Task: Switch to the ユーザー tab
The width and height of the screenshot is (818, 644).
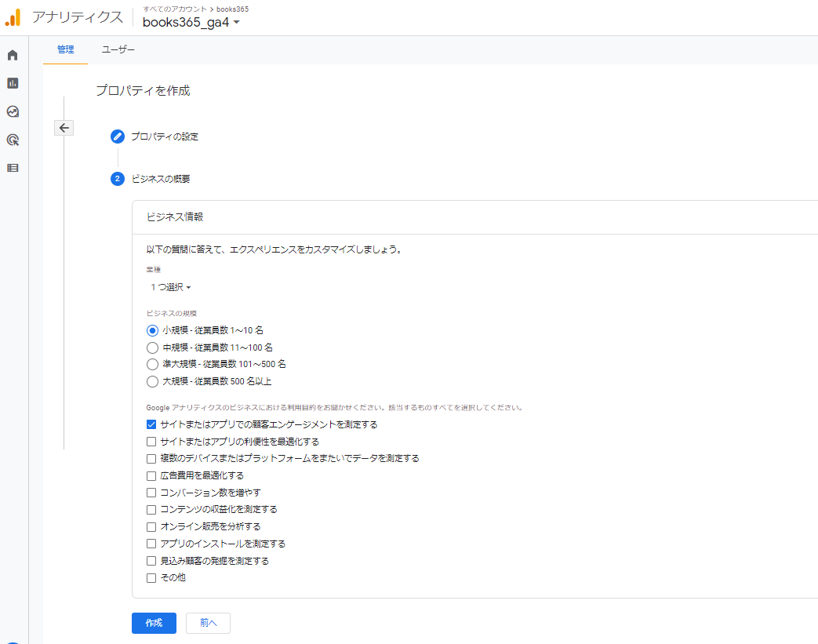Action: point(118,49)
